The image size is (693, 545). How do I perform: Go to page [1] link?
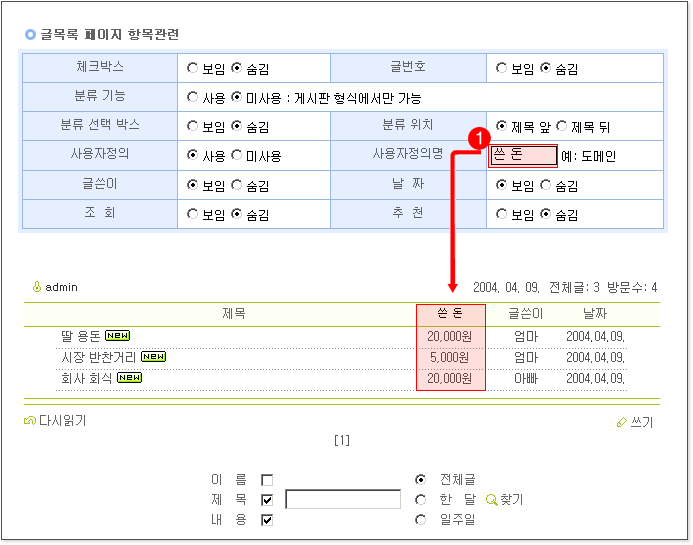[341, 440]
